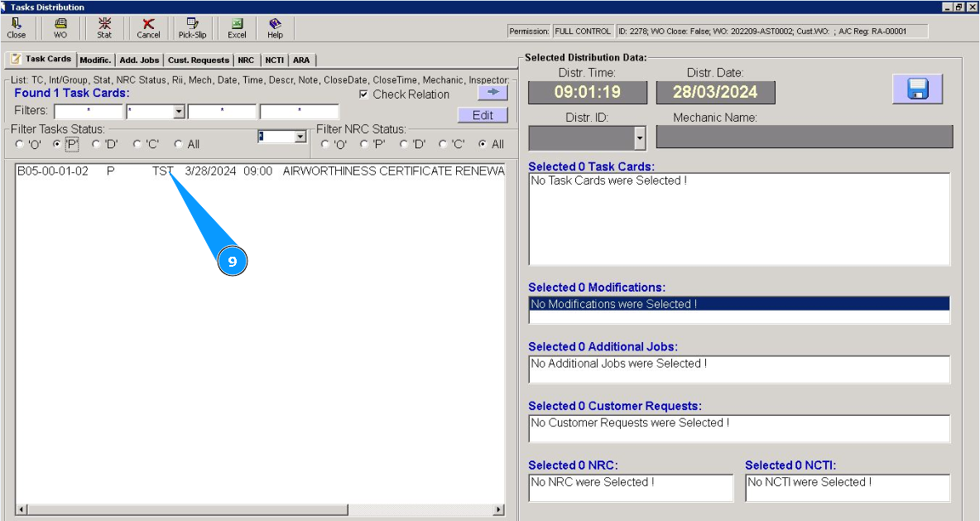Click the first Filters input field

88,112
